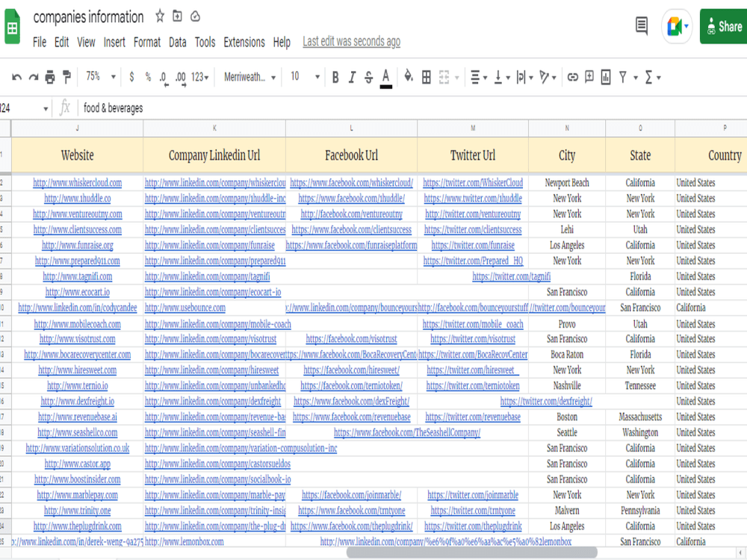Click the formula bar input
747x560 pixels.
(412, 108)
